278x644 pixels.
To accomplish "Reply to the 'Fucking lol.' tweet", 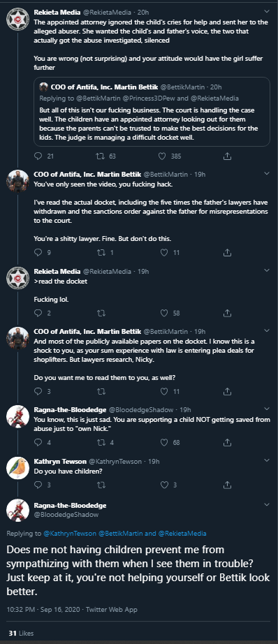I will click(x=38, y=314).
